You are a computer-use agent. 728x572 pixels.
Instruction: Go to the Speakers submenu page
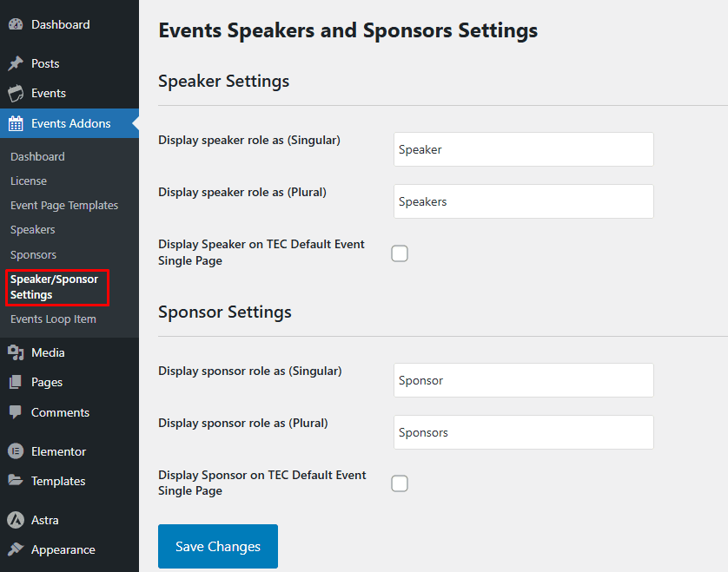33,230
